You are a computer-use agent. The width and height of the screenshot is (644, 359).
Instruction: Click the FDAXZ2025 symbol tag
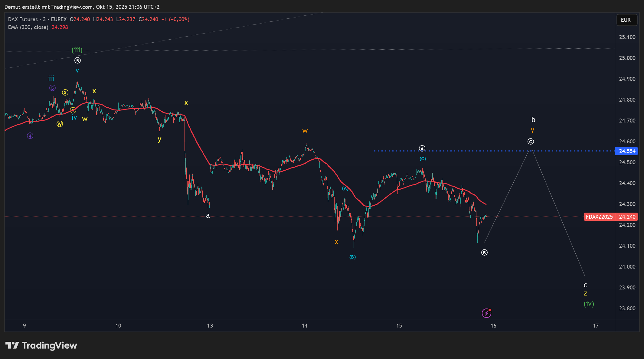pyautogui.click(x=599, y=217)
